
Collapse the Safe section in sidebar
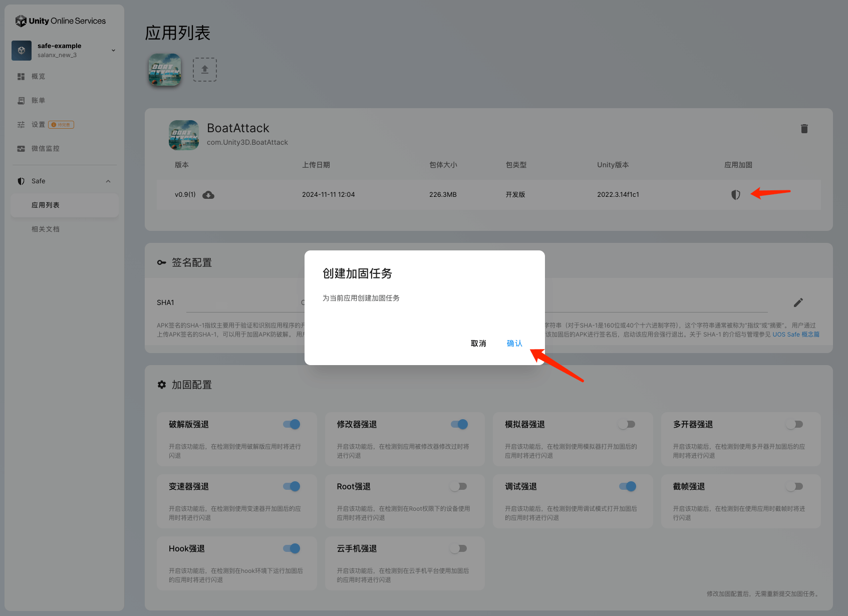(108, 181)
